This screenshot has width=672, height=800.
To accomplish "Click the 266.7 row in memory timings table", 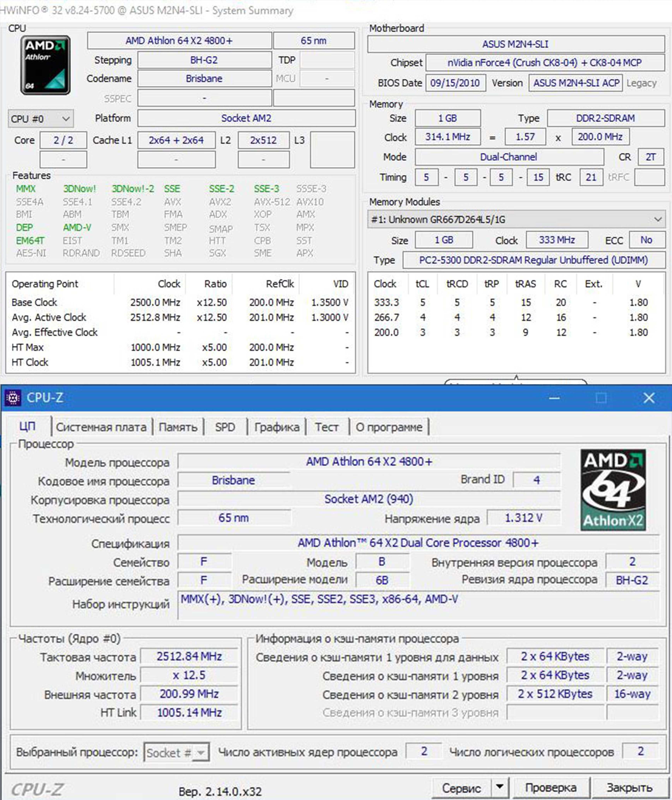I will (516, 318).
